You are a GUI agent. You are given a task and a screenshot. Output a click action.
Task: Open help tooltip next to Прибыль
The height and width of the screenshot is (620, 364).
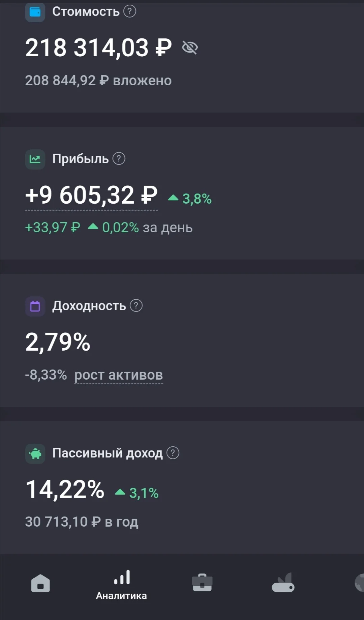pyautogui.click(x=119, y=158)
